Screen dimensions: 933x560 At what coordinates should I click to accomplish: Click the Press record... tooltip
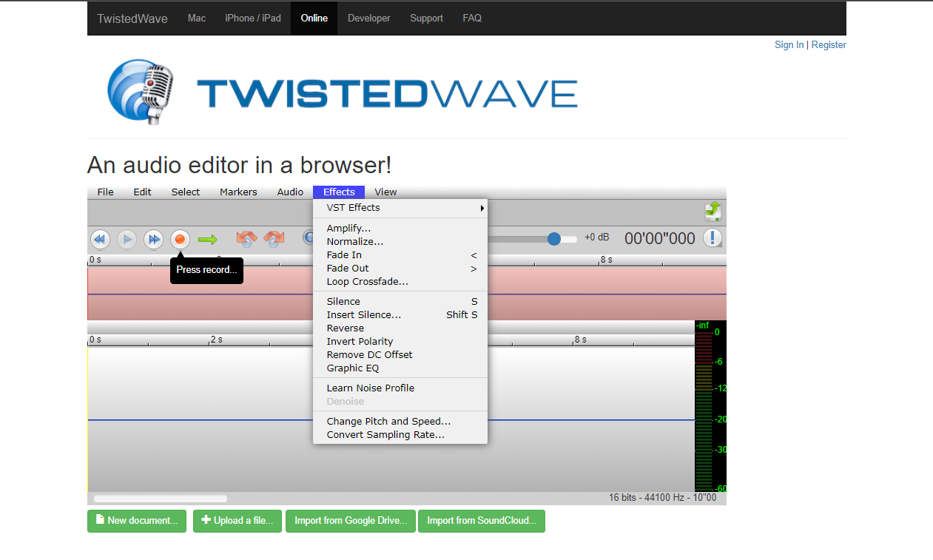(206, 270)
